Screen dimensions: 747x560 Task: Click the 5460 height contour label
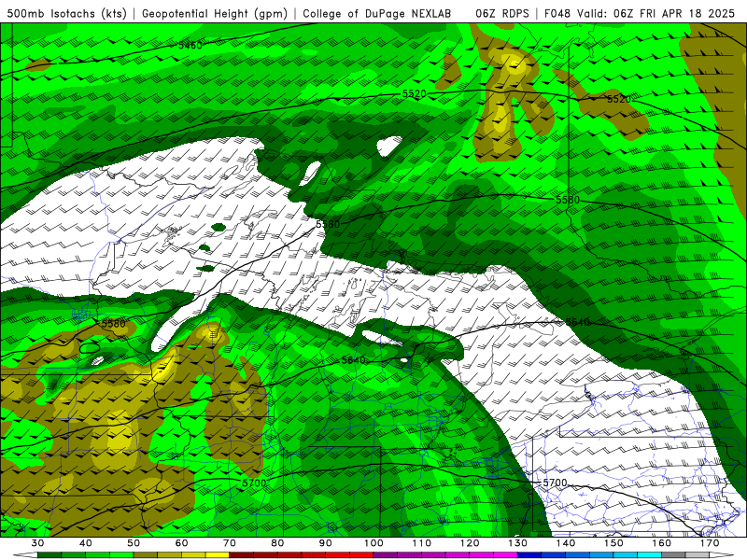point(190,45)
